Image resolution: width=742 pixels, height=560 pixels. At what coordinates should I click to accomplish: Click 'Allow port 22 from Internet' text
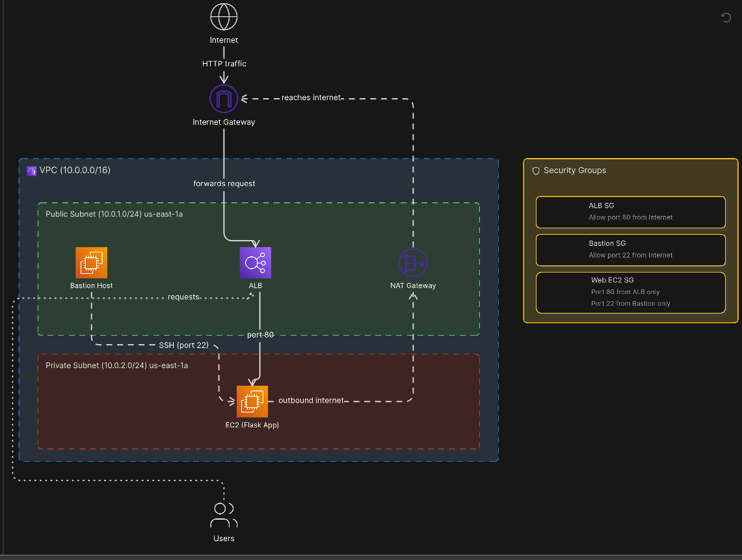pos(630,255)
